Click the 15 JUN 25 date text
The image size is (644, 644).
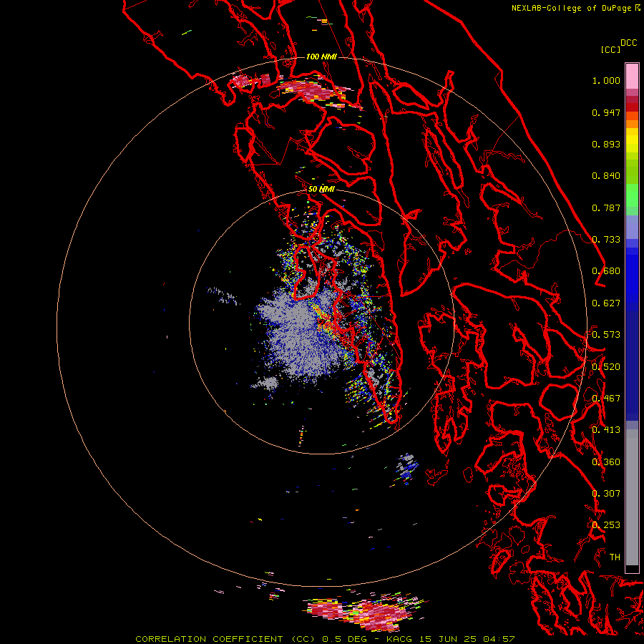click(x=447, y=639)
